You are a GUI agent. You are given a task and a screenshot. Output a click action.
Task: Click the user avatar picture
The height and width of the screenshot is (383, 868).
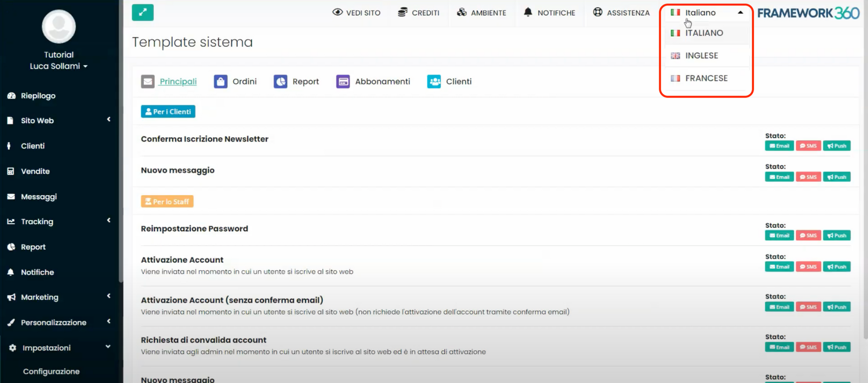(x=59, y=26)
